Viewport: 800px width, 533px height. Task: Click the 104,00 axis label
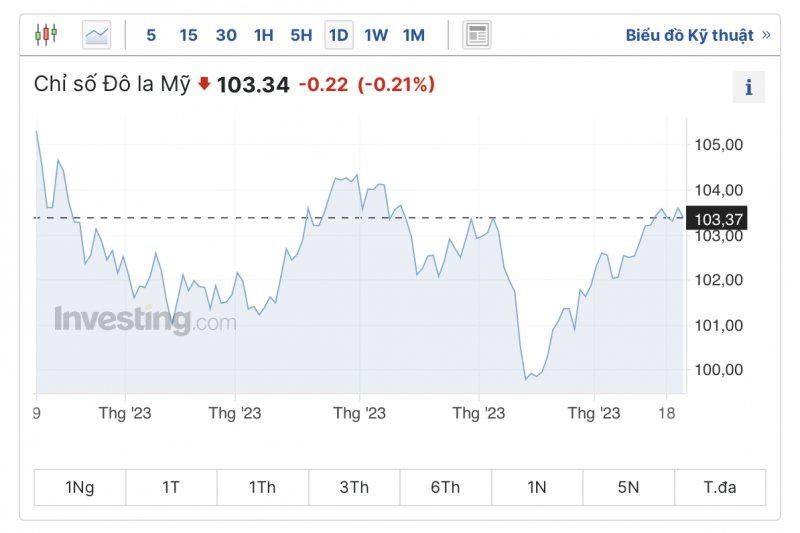tap(718, 190)
